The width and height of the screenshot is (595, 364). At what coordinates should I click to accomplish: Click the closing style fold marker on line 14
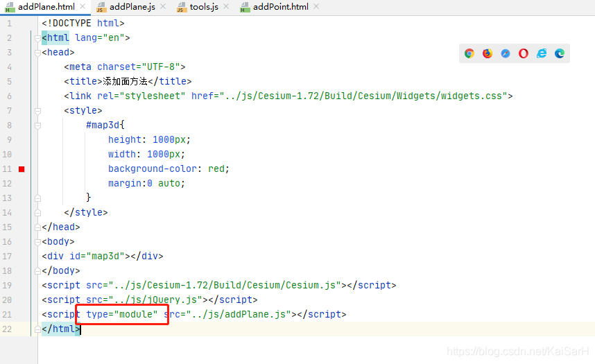pyautogui.click(x=37, y=213)
